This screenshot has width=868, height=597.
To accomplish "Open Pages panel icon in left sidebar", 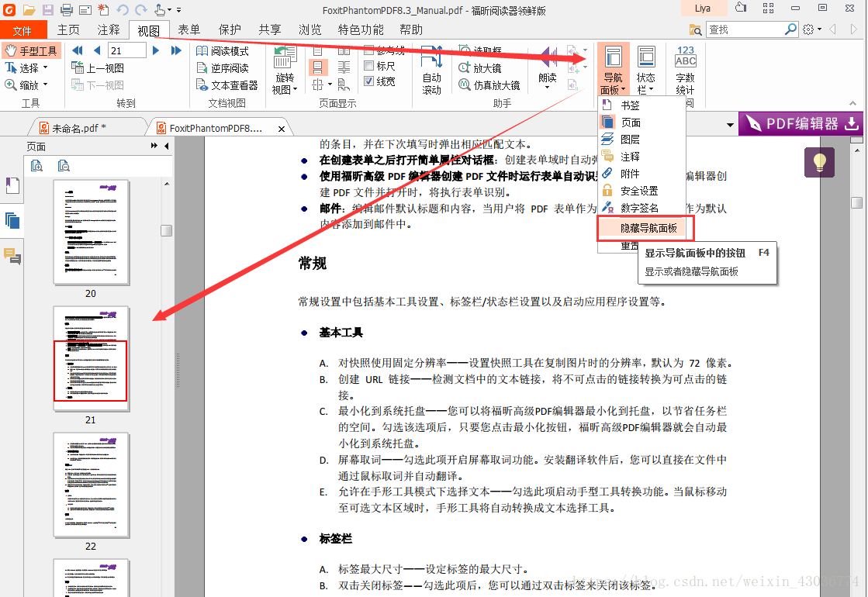I will [x=12, y=221].
